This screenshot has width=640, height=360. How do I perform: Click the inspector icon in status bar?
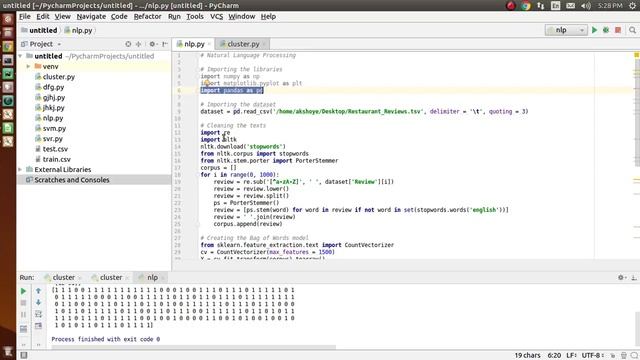[x=623, y=356]
